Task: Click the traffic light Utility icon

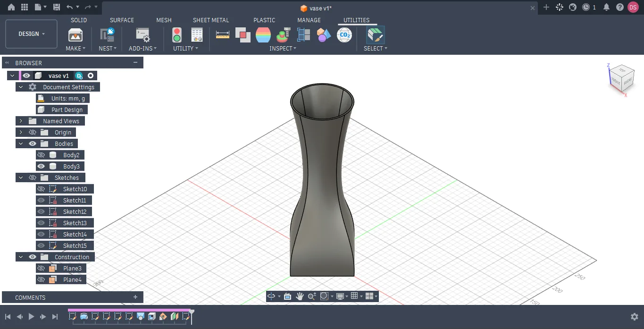Action: (x=177, y=35)
